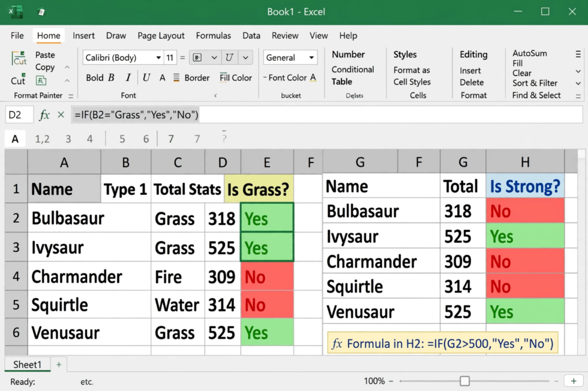Select the Is Grass? header cell
Viewport: 588px width, 391px height.
coord(259,189)
